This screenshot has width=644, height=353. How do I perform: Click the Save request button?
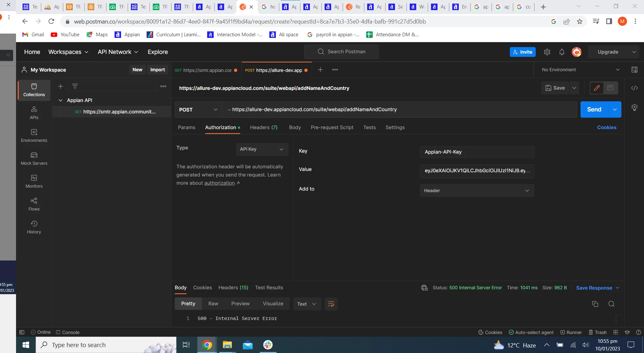coord(555,88)
